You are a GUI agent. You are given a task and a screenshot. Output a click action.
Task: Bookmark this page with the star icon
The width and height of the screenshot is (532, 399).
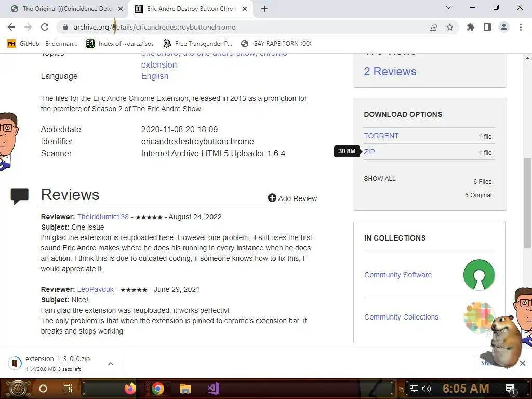click(450, 27)
